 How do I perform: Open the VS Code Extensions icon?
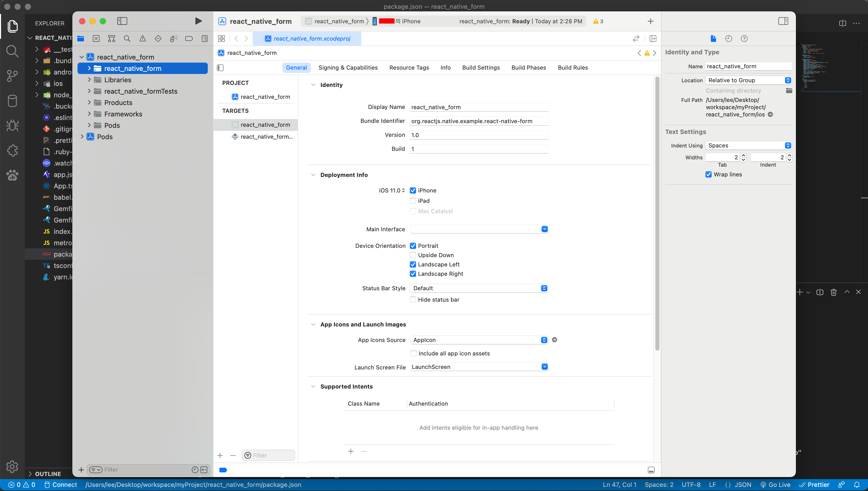coord(12,150)
